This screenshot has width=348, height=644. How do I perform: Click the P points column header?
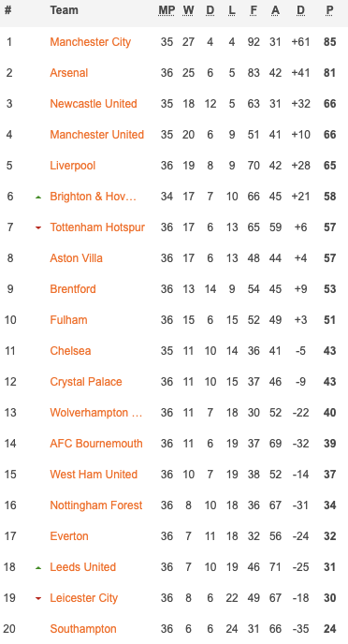[x=329, y=10]
